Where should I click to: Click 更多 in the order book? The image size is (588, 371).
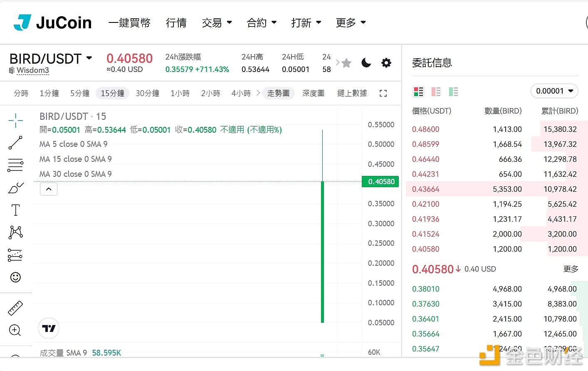(571, 269)
